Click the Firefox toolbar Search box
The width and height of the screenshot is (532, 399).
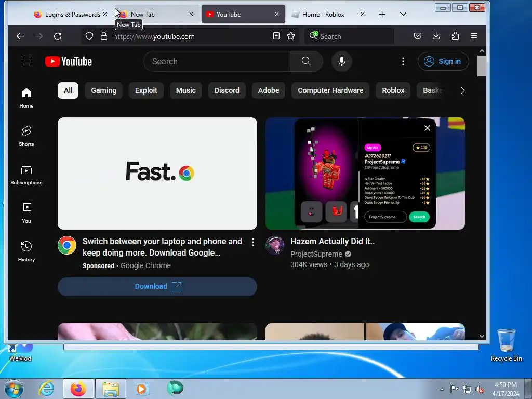(x=350, y=36)
